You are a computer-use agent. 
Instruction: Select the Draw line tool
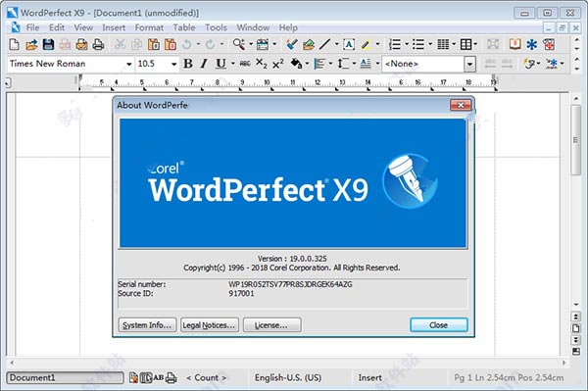point(324,44)
